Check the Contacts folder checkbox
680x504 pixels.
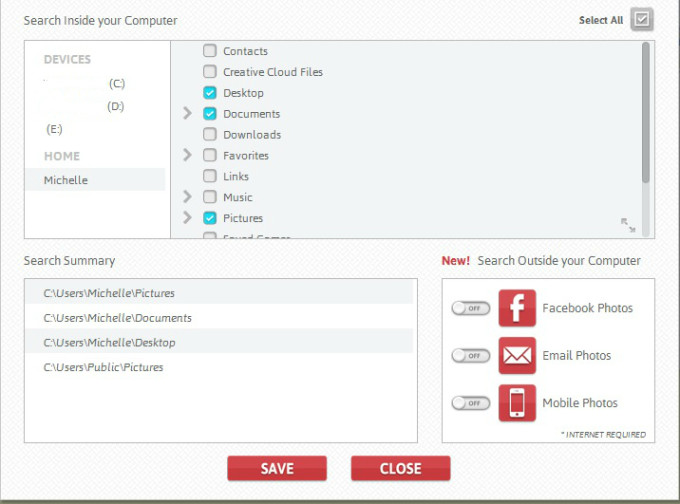(210, 51)
